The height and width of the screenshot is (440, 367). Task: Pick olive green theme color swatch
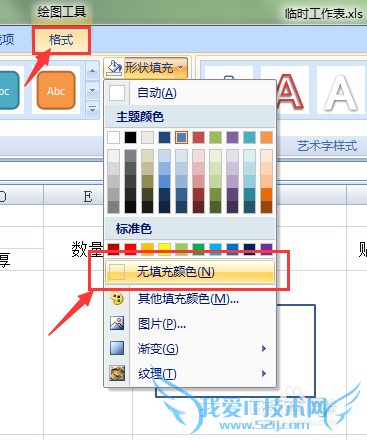click(215, 137)
